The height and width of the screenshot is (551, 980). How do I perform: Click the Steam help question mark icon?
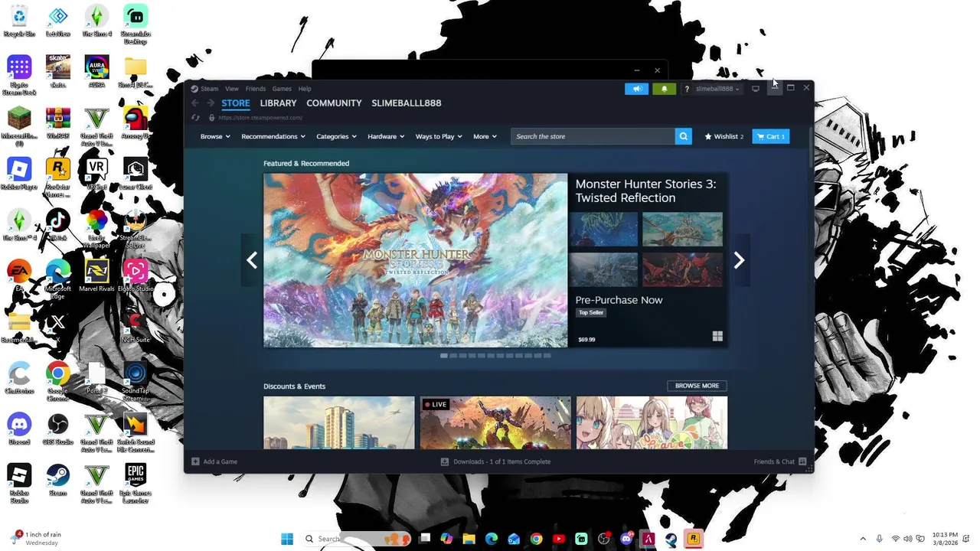[687, 89]
